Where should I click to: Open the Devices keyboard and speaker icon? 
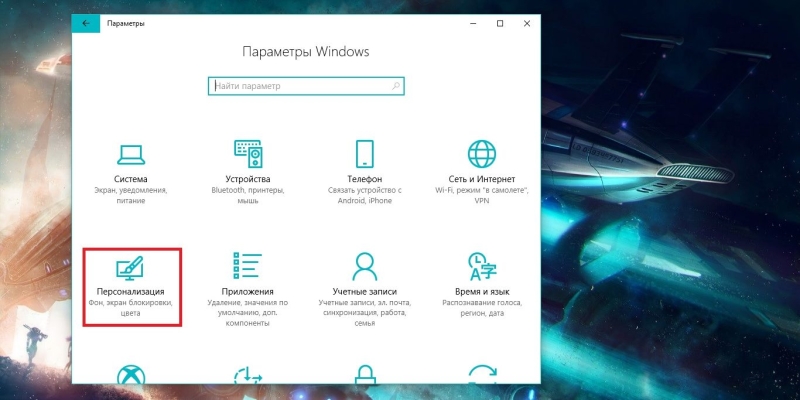click(x=248, y=154)
